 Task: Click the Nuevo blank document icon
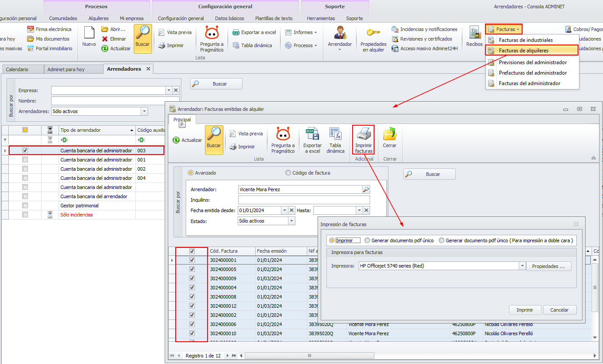point(89,35)
